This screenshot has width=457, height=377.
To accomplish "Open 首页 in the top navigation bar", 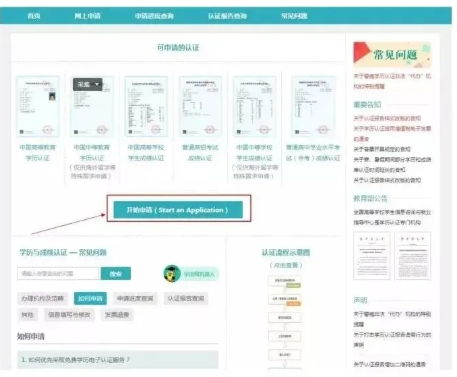I will tap(34, 16).
